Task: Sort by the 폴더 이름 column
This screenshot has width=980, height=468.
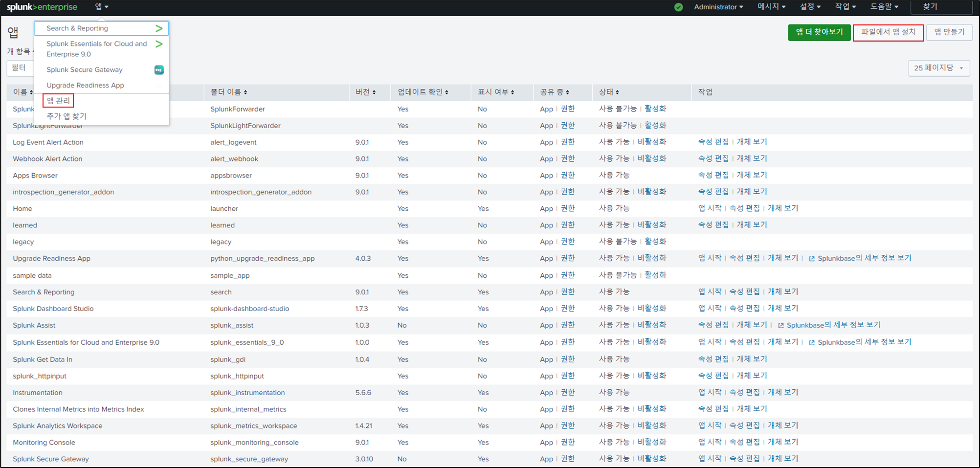Action: (x=228, y=92)
